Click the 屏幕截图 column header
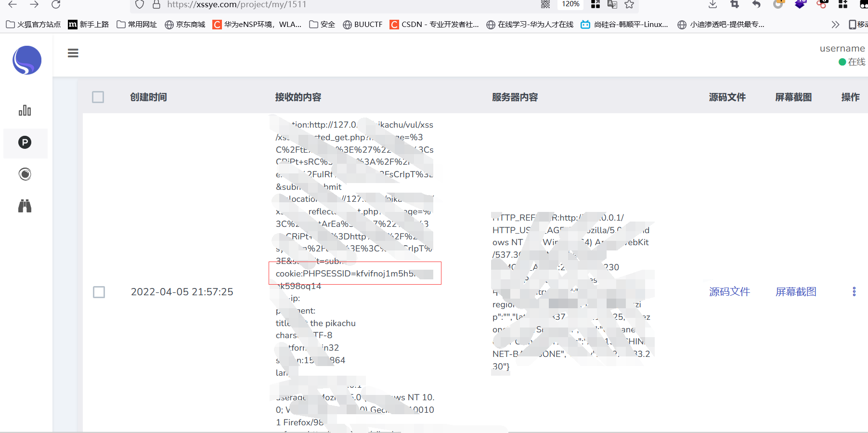 pos(793,97)
